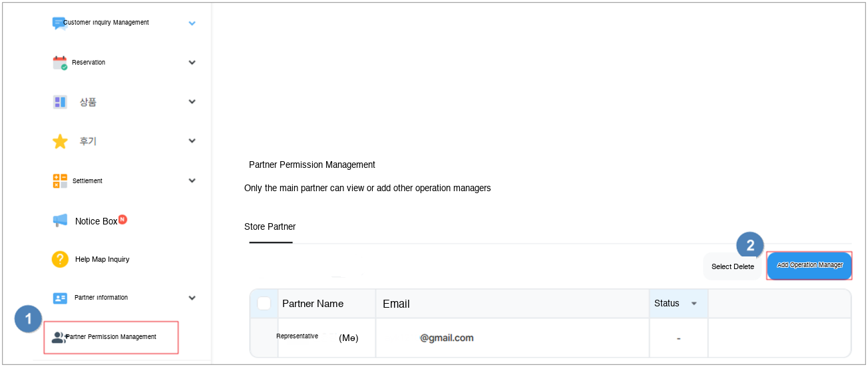Switch to the Store Partner tab
The height and width of the screenshot is (369, 868).
[270, 227]
